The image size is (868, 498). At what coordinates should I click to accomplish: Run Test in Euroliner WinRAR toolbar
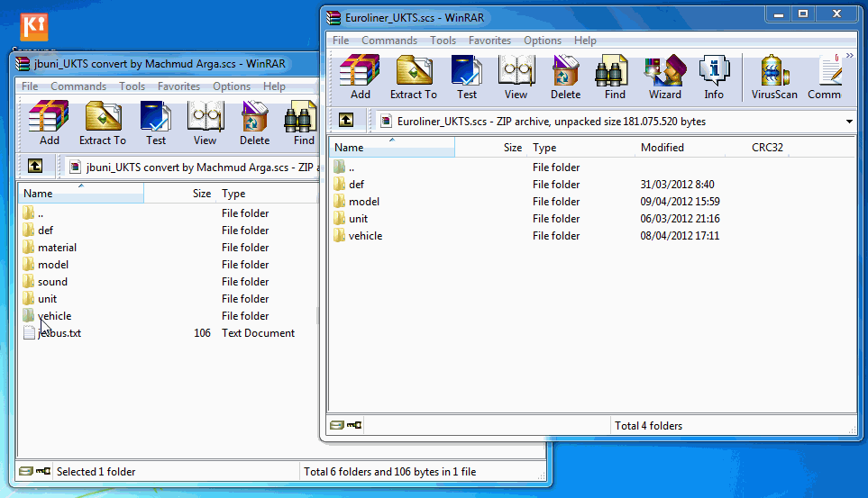(467, 77)
